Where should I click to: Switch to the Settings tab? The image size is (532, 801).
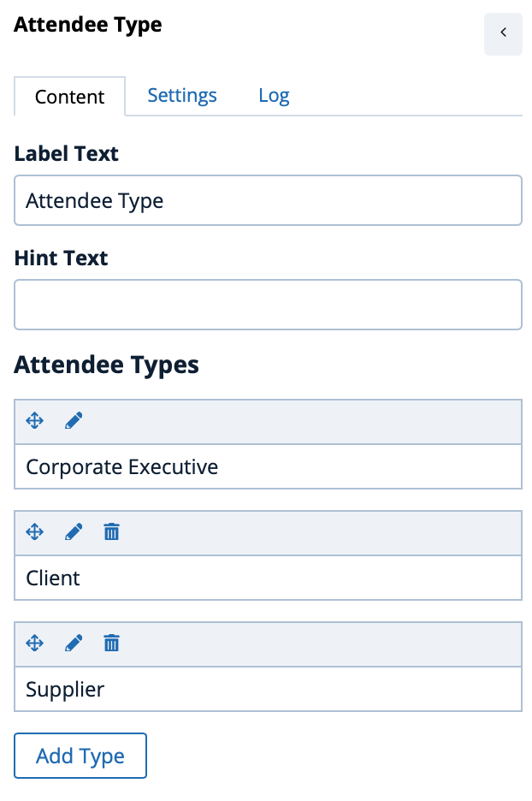click(182, 95)
